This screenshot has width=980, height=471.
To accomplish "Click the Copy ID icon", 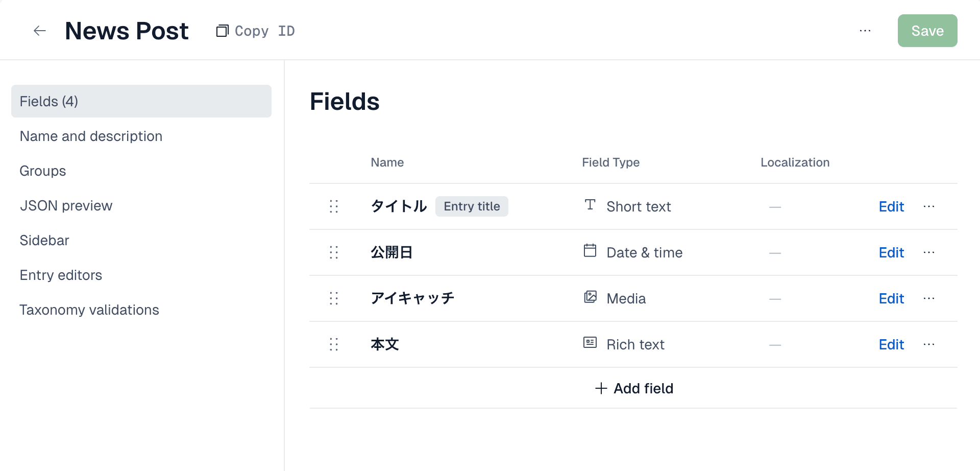I will pyautogui.click(x=222, y=31).
